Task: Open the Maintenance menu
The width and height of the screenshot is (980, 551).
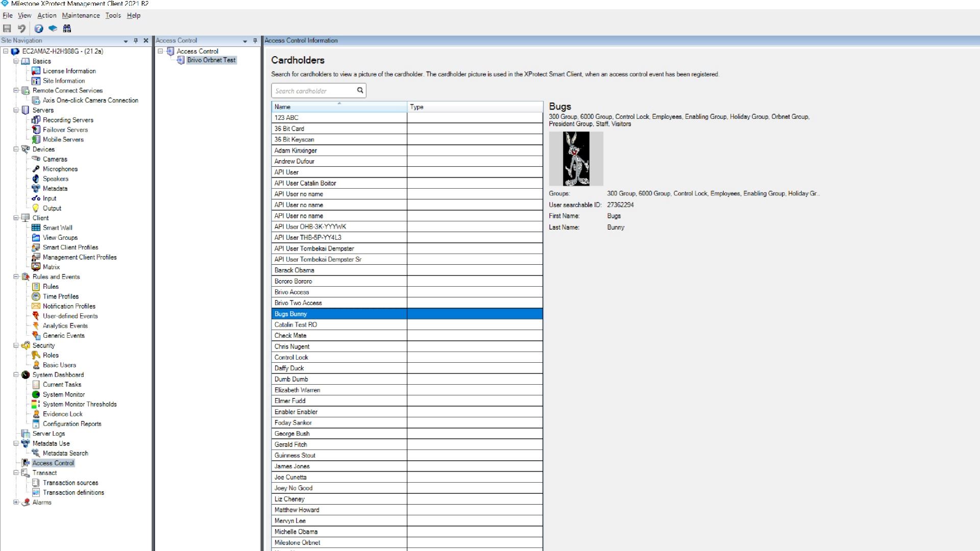Action: (x=81, y=15)
